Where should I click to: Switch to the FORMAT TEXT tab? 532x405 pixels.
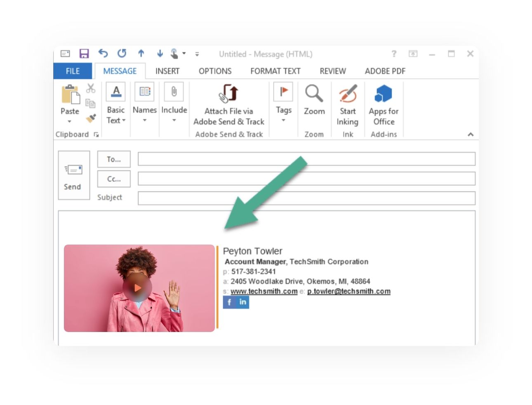[x=275, y=71]
